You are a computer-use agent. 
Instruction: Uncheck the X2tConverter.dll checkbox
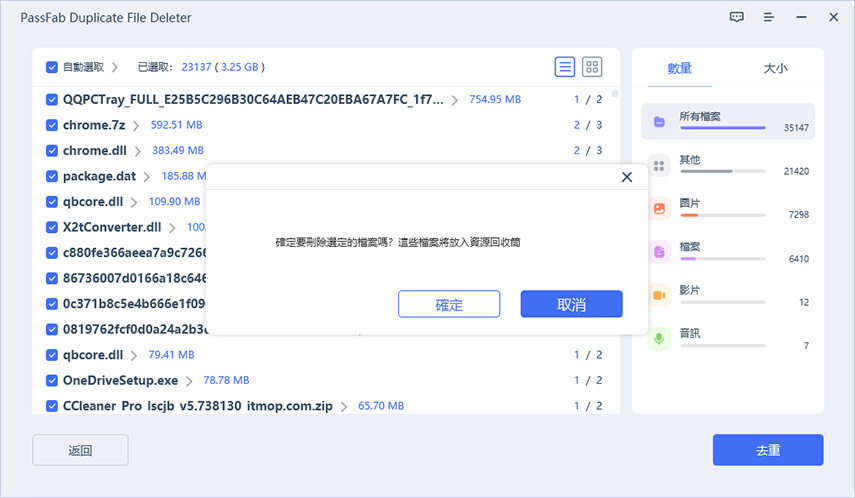[52, 227]
